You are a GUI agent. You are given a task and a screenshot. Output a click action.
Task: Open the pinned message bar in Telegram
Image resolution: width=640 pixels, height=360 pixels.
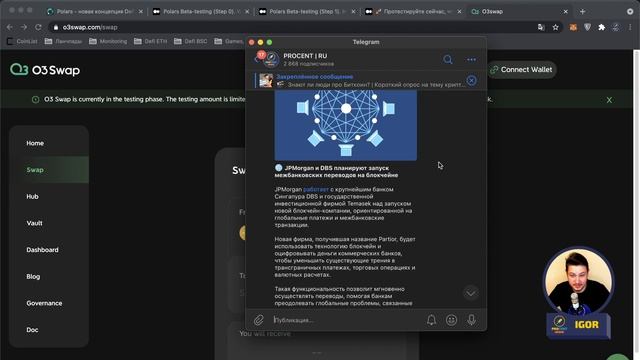tap(361, 80)
